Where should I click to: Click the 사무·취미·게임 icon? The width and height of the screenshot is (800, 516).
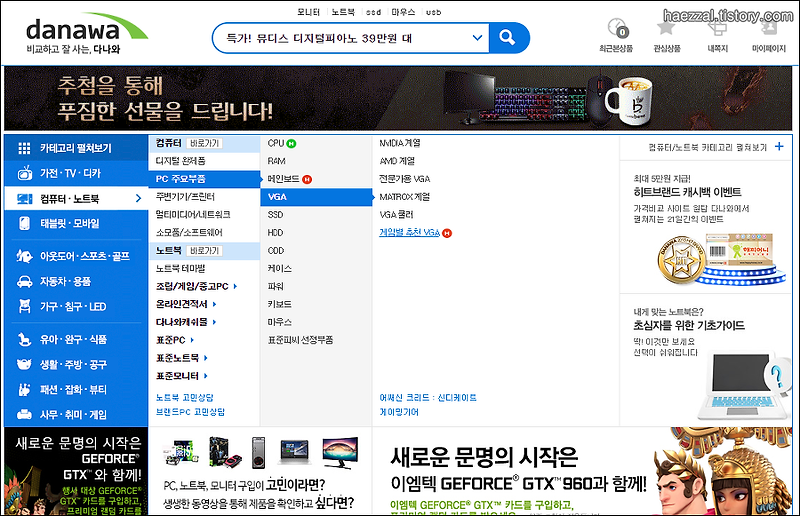[24, 414]
